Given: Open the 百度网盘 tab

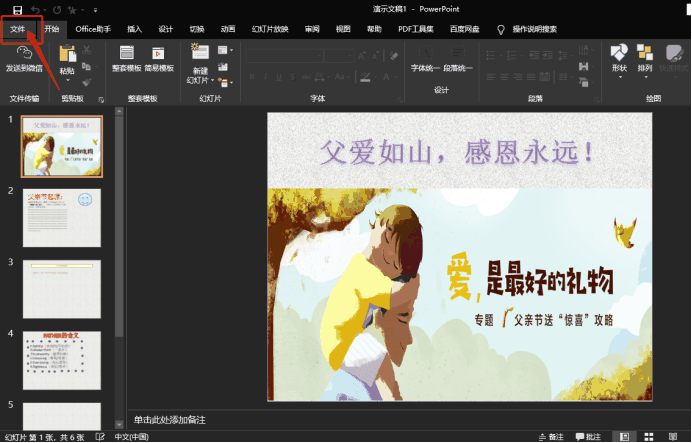Looking at the screenshot, I should pyautogui.click(x=464, y=29).
